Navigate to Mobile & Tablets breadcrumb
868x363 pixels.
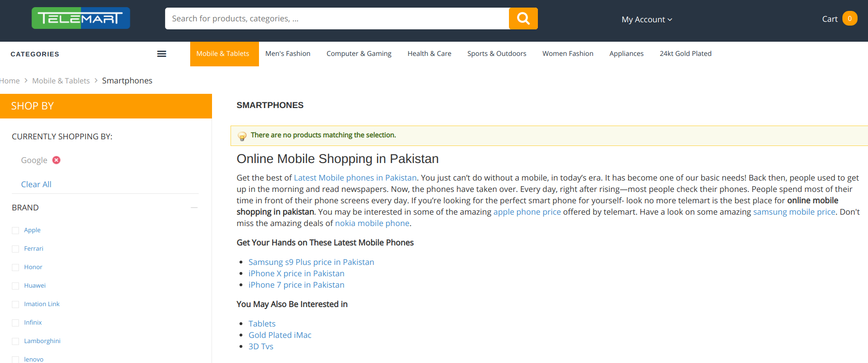pos(61,81)
